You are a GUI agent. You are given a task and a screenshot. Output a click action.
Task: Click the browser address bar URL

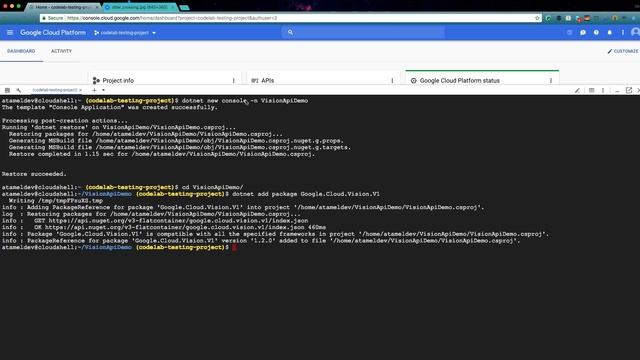pyautogui.click(x=172, y=18)
